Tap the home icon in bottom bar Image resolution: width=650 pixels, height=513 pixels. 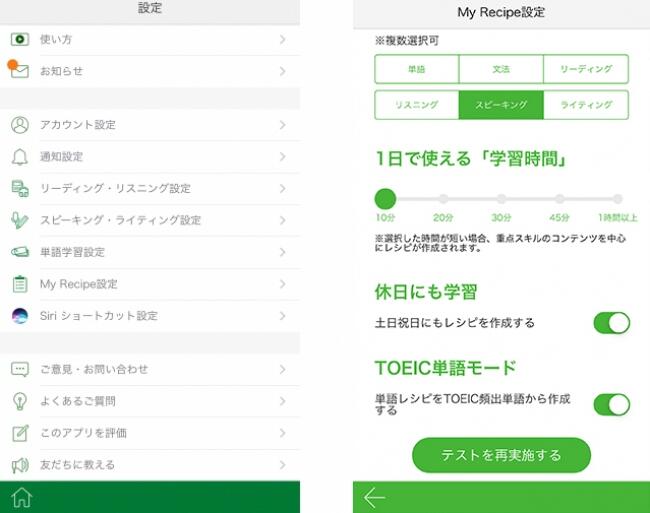pyautogui.click(x=20, y=498)
